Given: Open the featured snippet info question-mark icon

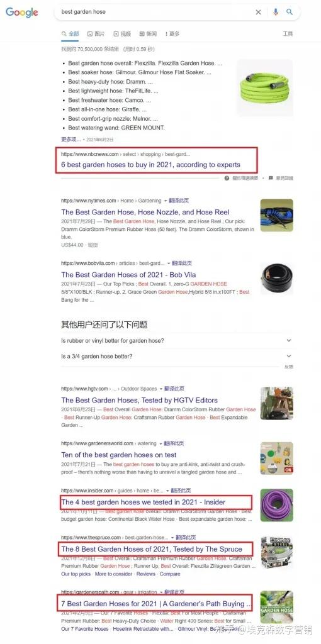Looking at the screenshot, I should [x=227, y=178].
